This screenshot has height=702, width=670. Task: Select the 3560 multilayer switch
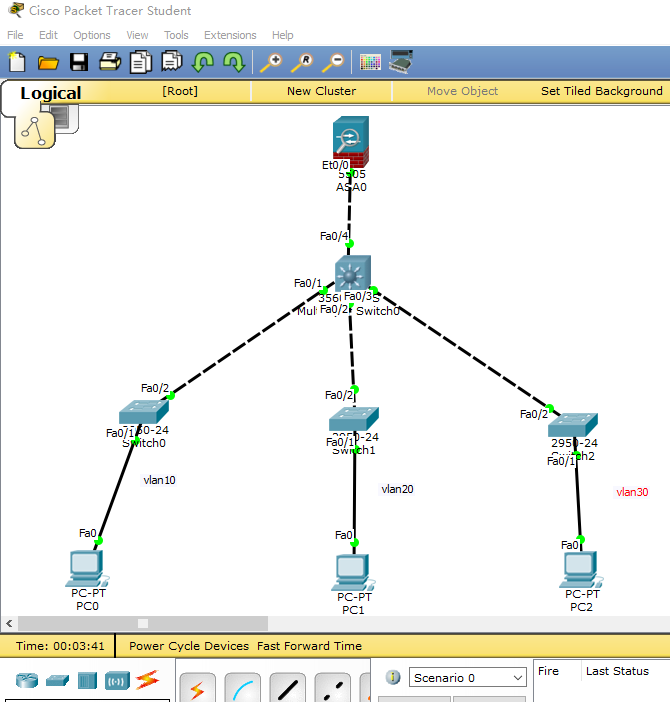click(353, 273)
